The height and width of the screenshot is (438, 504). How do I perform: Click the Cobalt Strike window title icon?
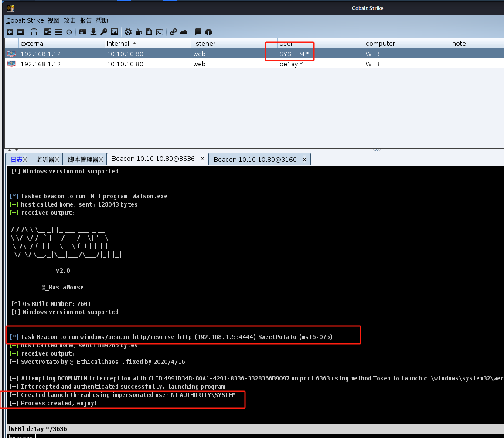tap(10, 8)
